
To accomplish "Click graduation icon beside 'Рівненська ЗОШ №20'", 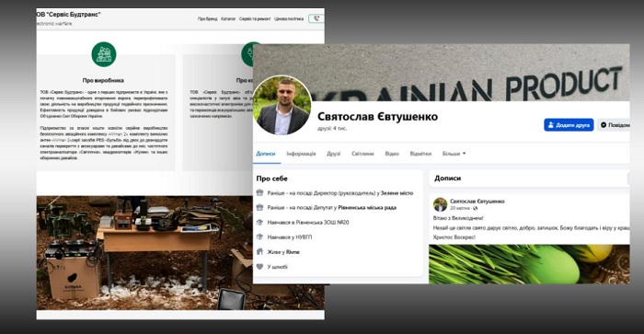I will 259,223.
